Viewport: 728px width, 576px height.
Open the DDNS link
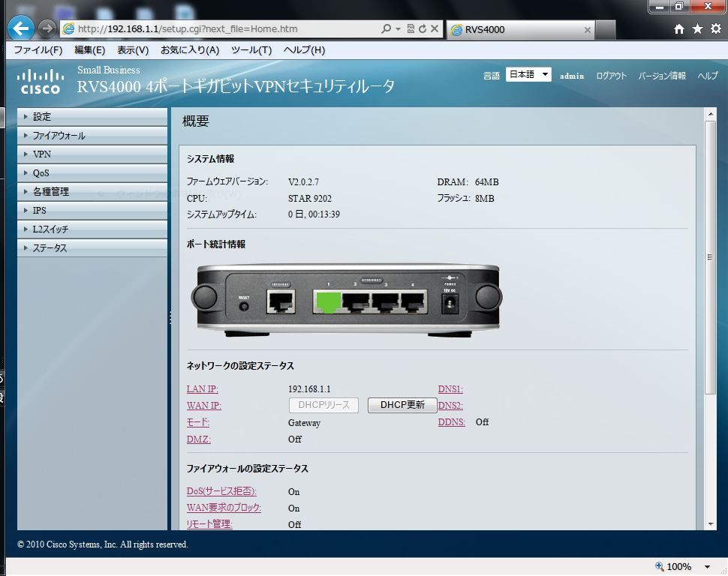(451, 422)
